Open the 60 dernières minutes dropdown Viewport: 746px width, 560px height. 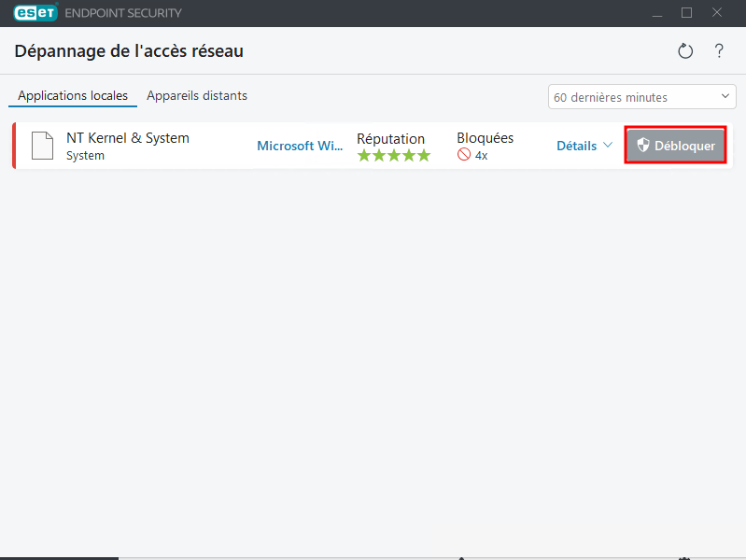point(641,97)
